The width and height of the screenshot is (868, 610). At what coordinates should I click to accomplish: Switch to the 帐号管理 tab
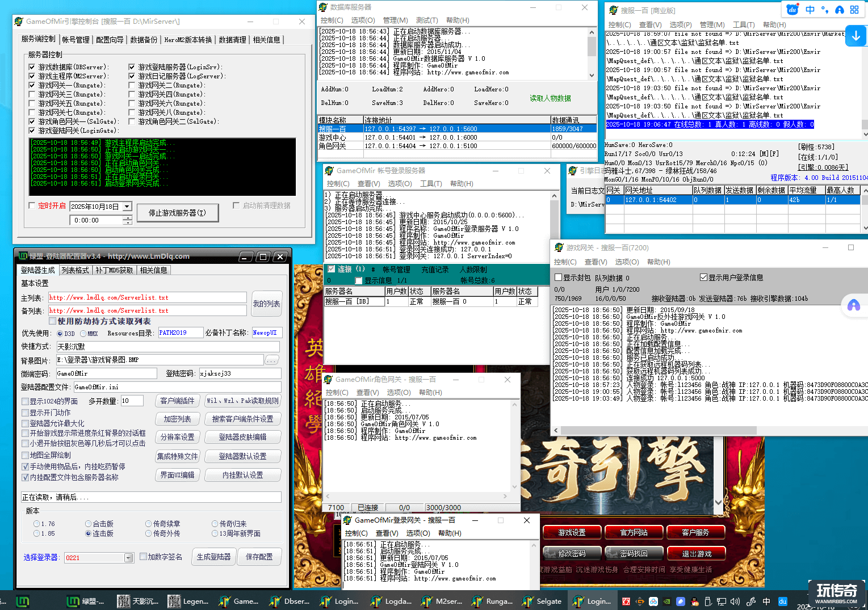point(76,40)
